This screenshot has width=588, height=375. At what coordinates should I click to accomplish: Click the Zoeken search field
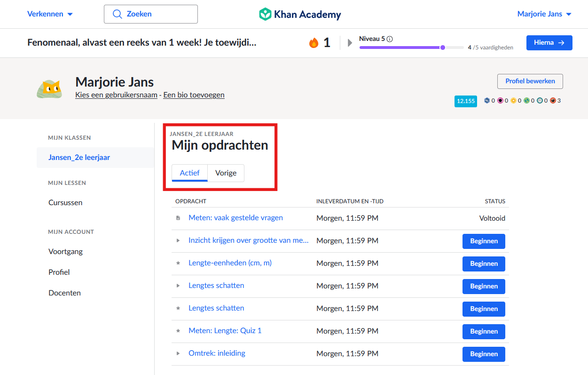click(x=151, y=14)
